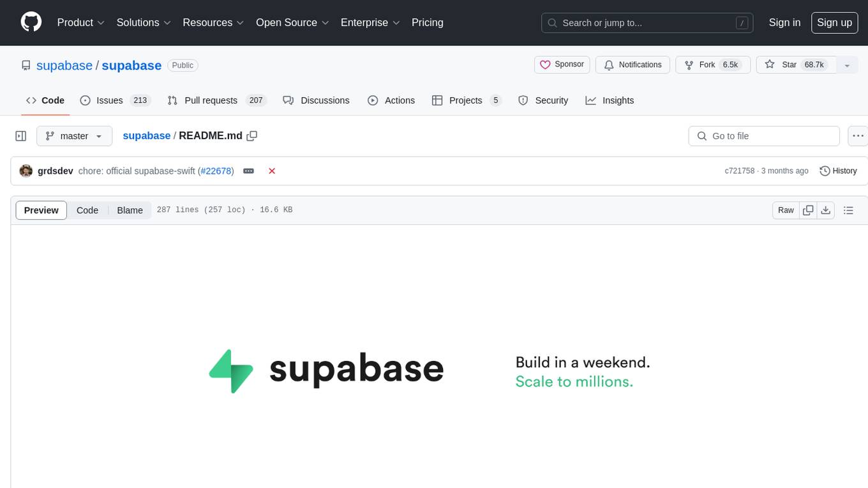Open pull request #22678 link
This screenshot has height=488, width=868.
[x=216, y=171]
